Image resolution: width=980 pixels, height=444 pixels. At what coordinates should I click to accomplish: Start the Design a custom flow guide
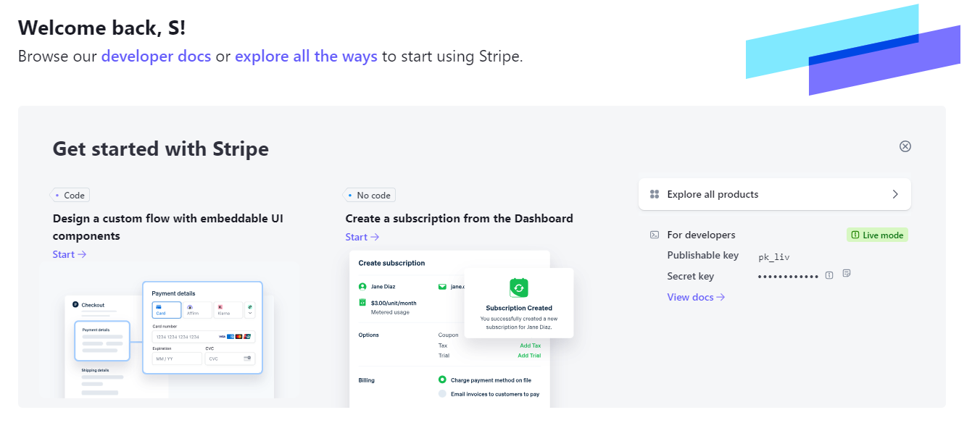pos(70,254)
